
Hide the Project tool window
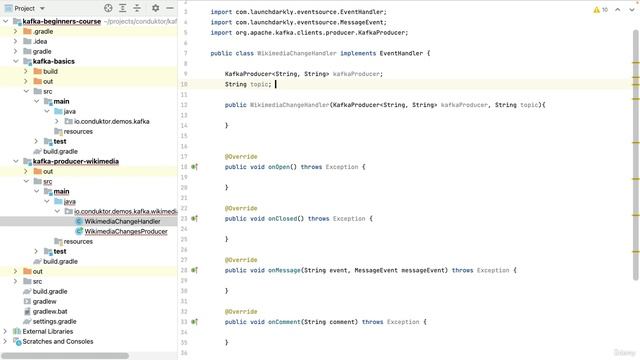click(170, 8)
